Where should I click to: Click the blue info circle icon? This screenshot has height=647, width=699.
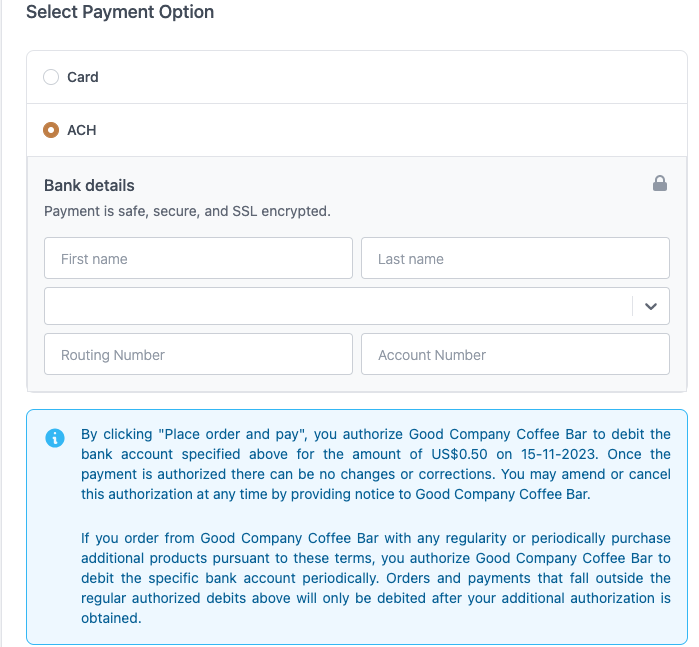pyautogui.click(x=55, y=438)
